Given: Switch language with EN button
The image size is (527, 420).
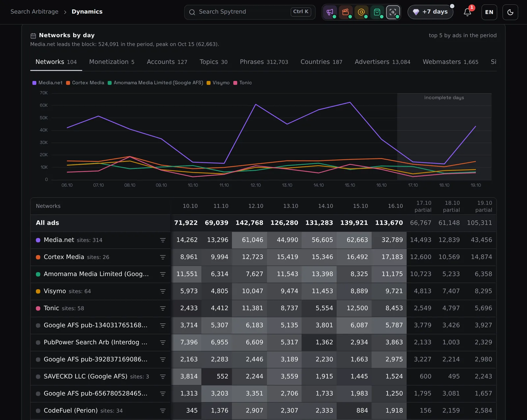Looking at the screenshot, I should pos(489,12).
